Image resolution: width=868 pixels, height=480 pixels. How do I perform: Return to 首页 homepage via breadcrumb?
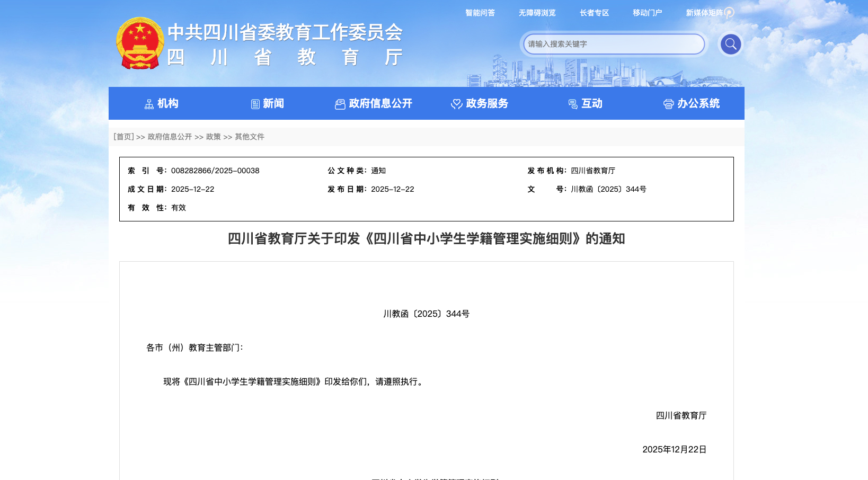(123, 137)
